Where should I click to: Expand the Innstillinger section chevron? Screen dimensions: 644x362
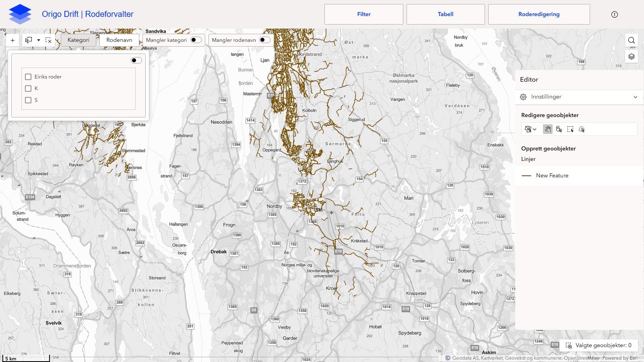click(x=636, y=97)
